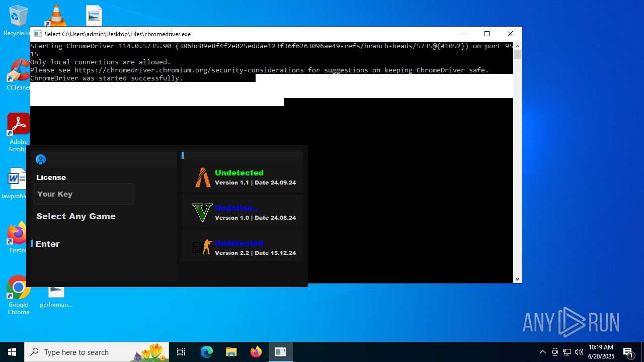Click the taskbar search box

(x=97, y=352)
